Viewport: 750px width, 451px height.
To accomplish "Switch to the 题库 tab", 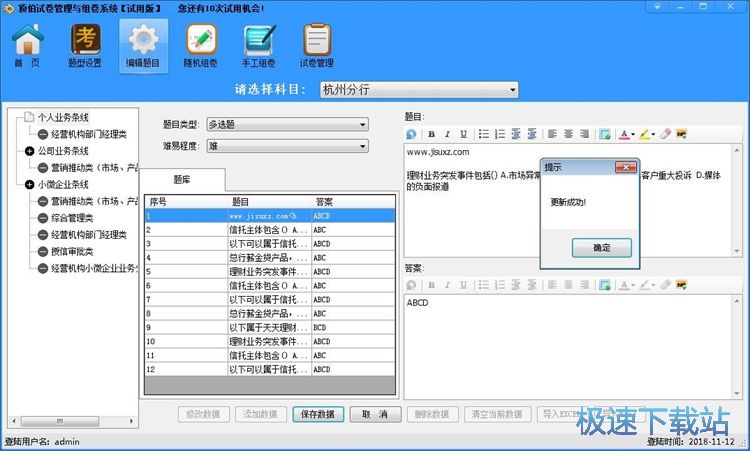I will [183, 180].
